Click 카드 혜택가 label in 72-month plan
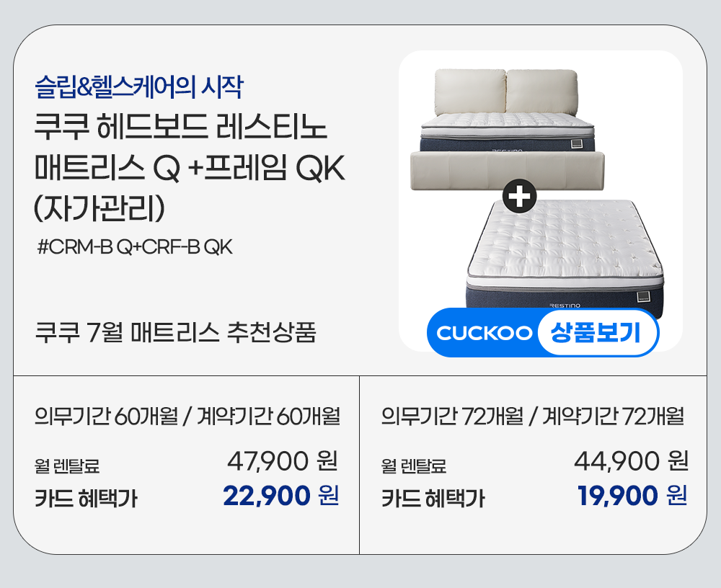721x588 pixels. [433, 498]
